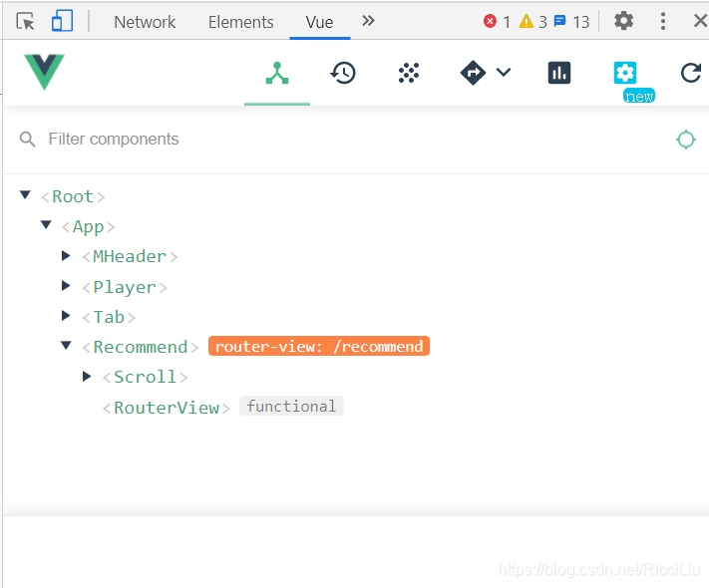The image size is (709, 588).
Task: Open DevTools settings gear
Action: click(623, 21)
